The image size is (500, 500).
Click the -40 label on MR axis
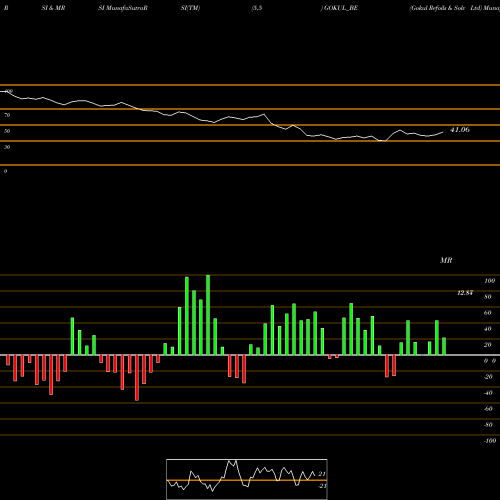488,393
